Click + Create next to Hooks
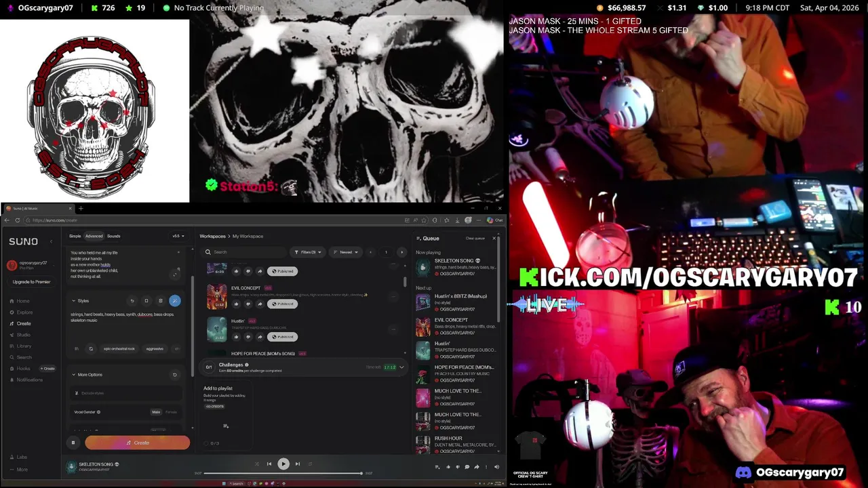 click(47, 368)
